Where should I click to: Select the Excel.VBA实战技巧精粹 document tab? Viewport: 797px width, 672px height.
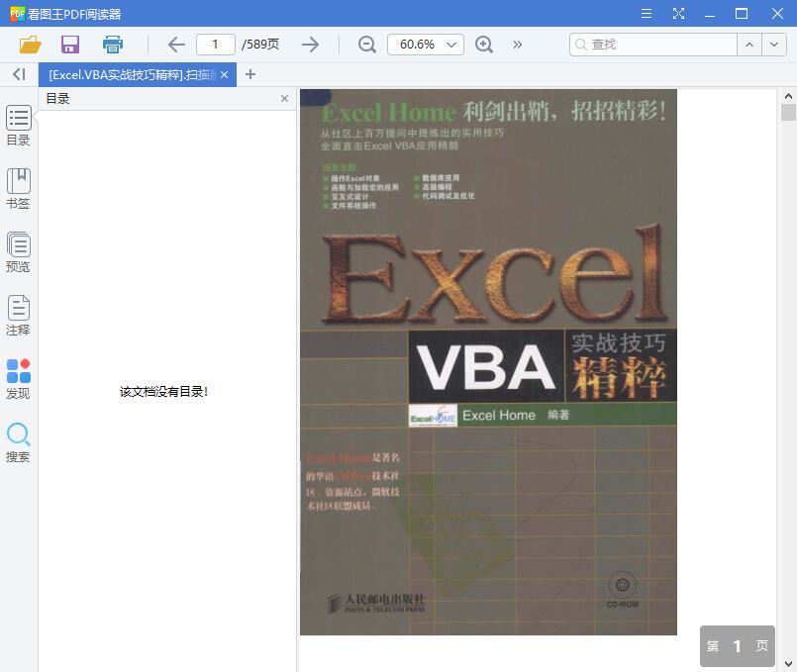(133, 74)
